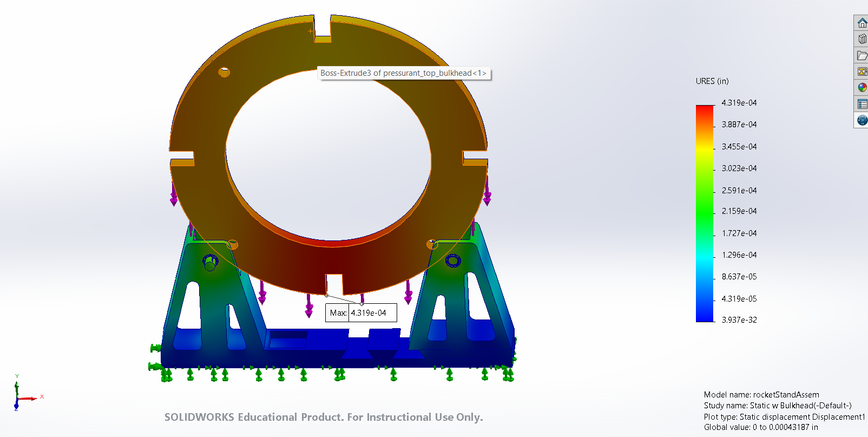Click the Boss-Extrude3 pressurant_top_bulkhead tooltip
Screen dimensions: 868x437
point(403,73)
